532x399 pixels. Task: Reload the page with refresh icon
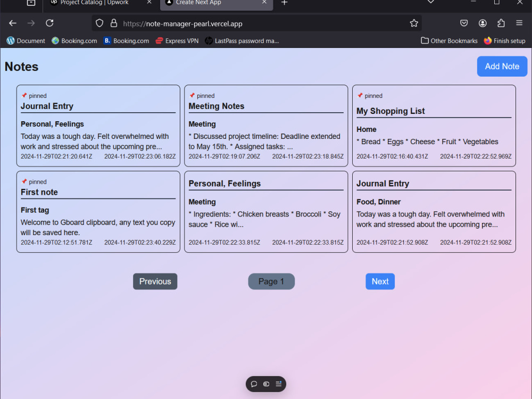click(49, 23)
